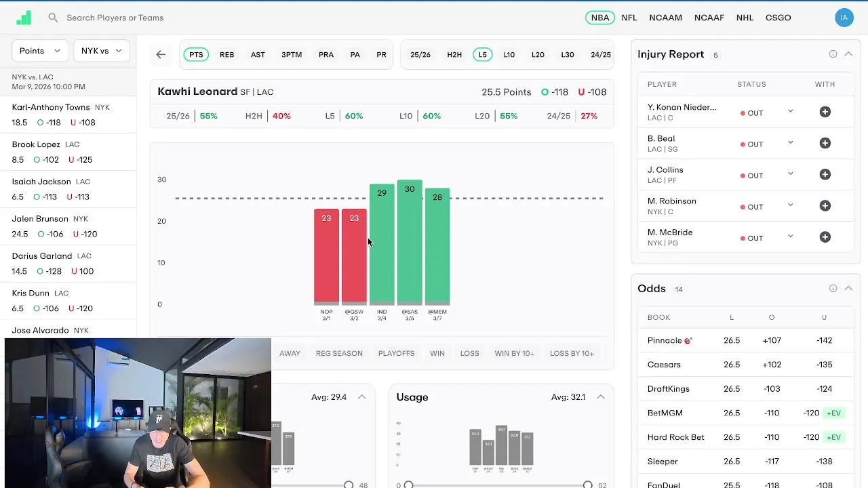This screenshot has height=488, width=868.
Task: Apply the LOSS filter
Action: pos(470,353)
